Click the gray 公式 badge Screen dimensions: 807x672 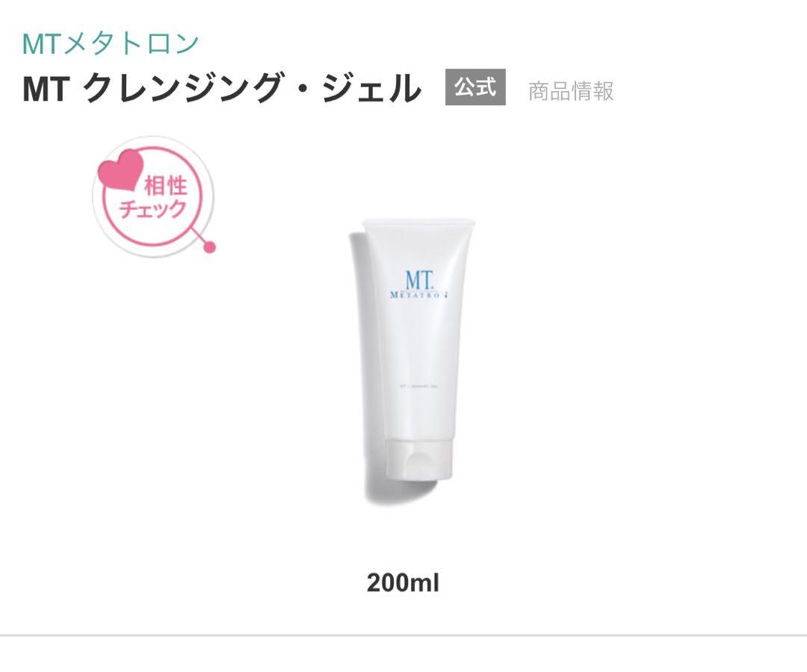point(475,87)
